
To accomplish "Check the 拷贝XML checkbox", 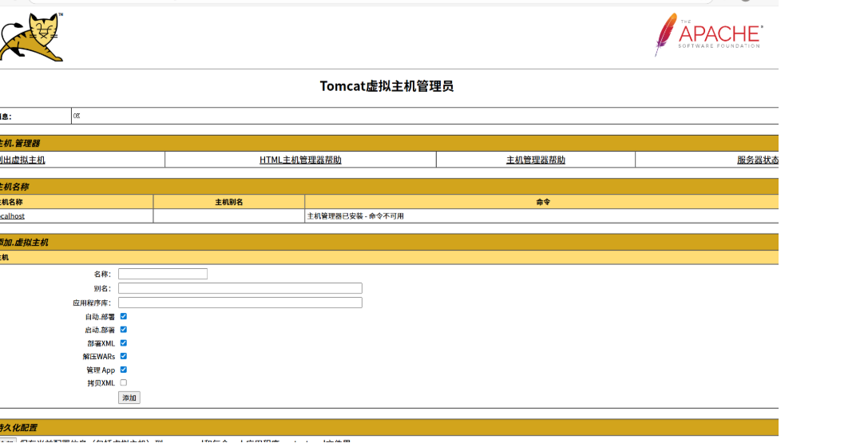I will click(124, 383).
